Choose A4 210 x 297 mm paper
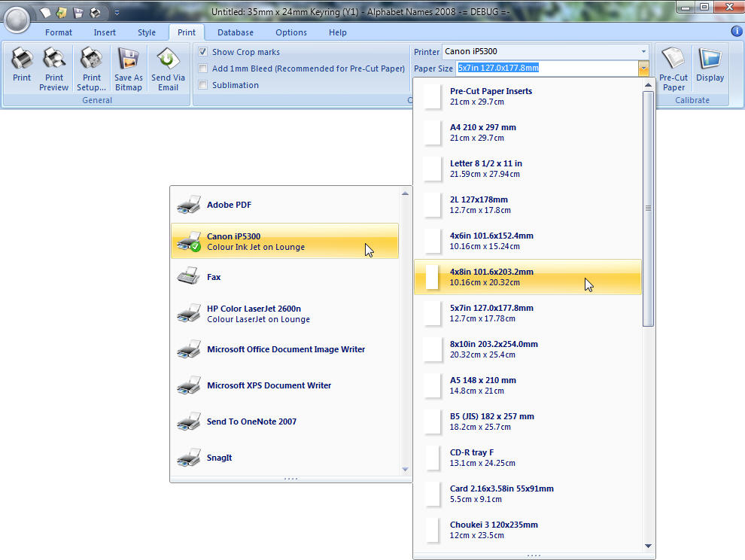745x560 pixels. [528, 132]
